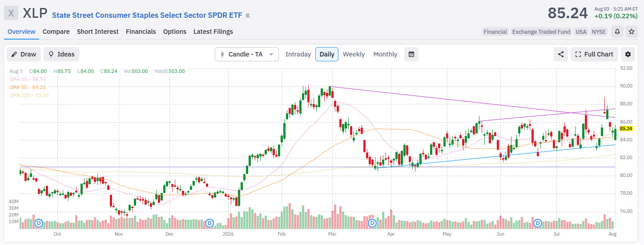
Task: Click the SMA 200 indicator label
Action: pos(29,95)
